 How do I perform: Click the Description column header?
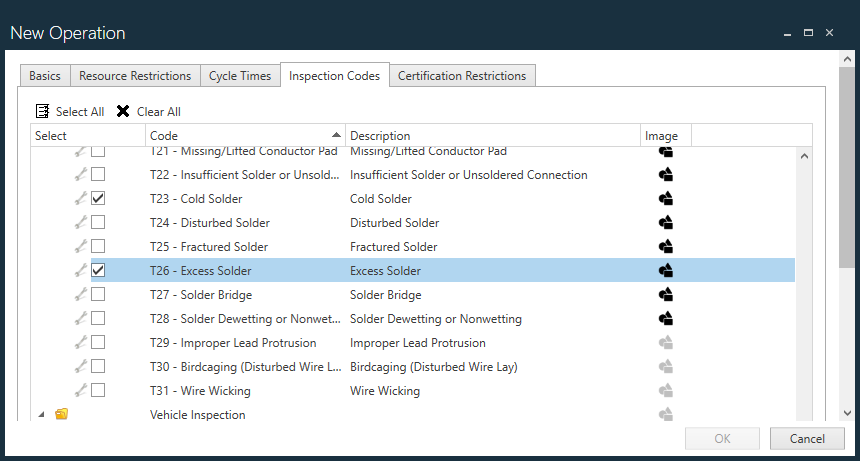click(490, 136)
